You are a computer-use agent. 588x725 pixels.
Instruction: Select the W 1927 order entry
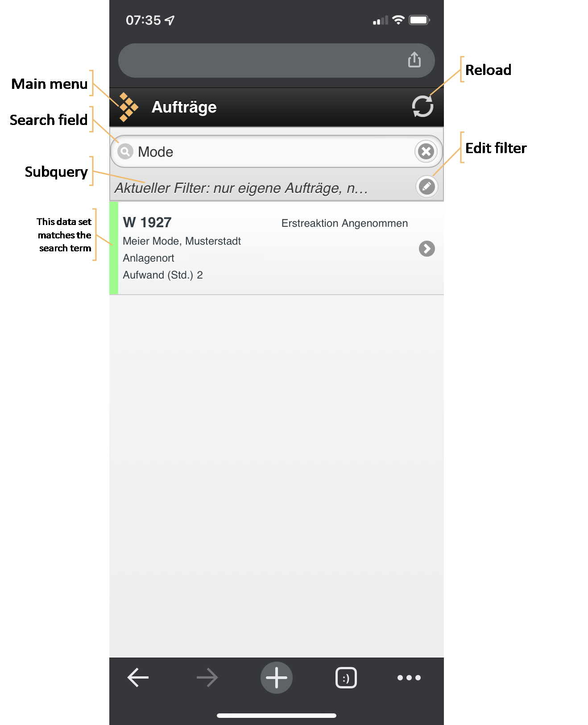pyautogui.click(x=277, y=248)
